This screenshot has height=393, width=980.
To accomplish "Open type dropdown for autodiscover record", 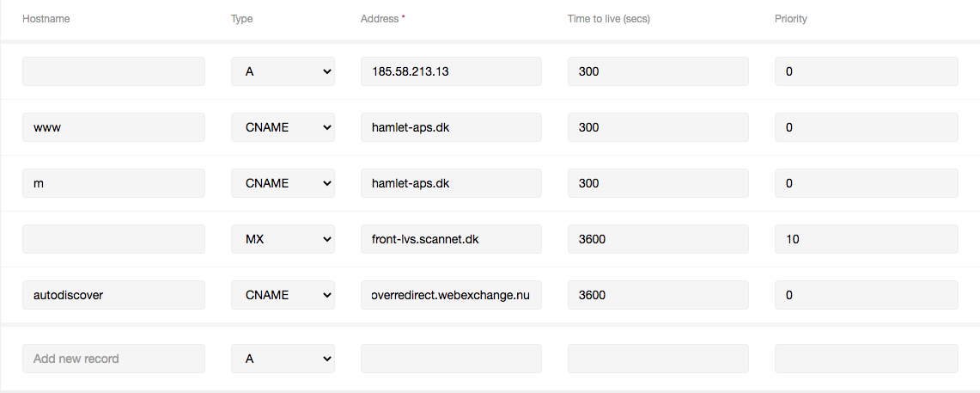I will tap(283, 295).
